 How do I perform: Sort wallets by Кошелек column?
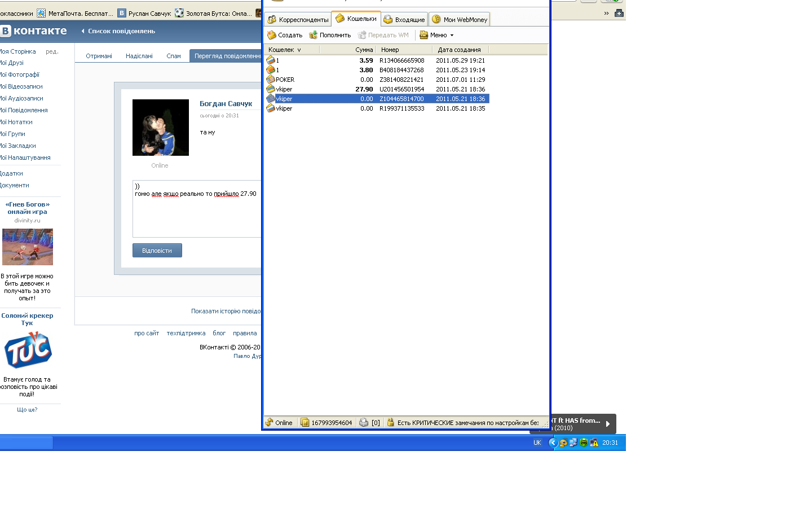[292, 50]
